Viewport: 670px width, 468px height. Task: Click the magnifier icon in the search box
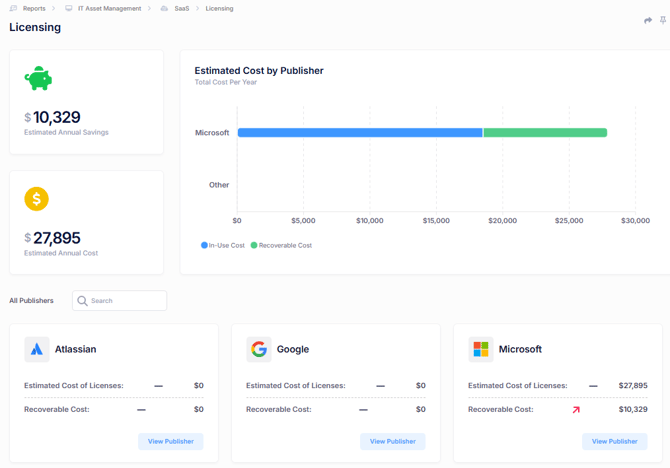coord(83,301)
